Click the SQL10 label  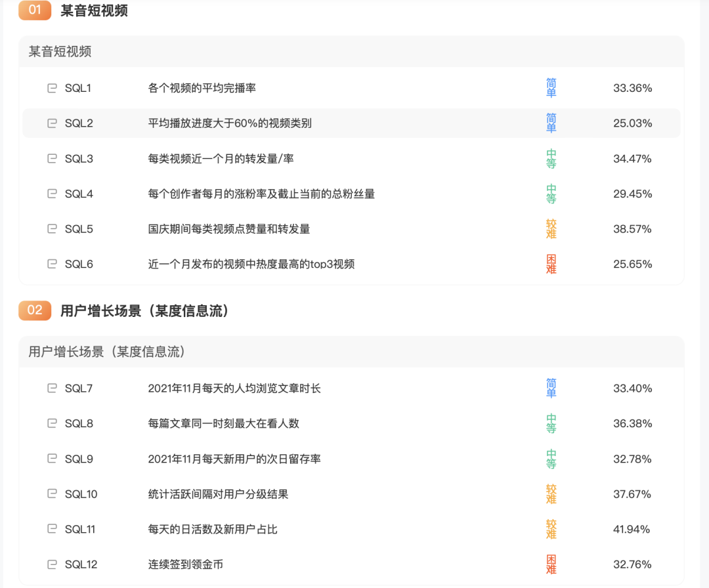[81, 494]
